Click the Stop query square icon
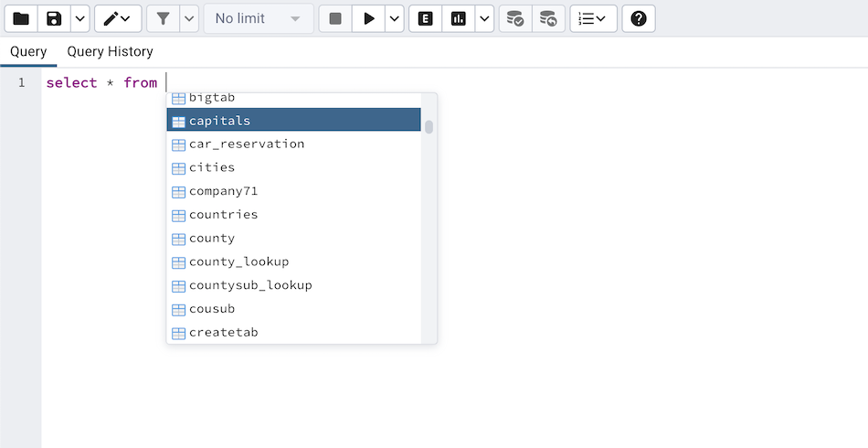This screenshot has width=868, height=448. click(x=335, y=18)
